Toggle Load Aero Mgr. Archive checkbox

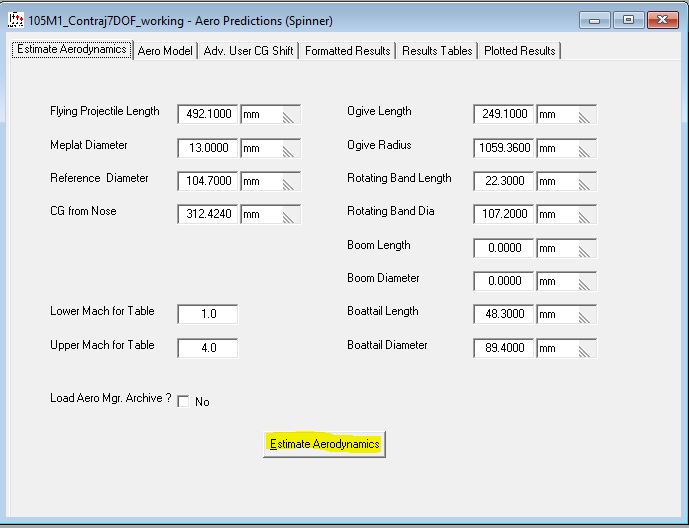coord(183,402)
